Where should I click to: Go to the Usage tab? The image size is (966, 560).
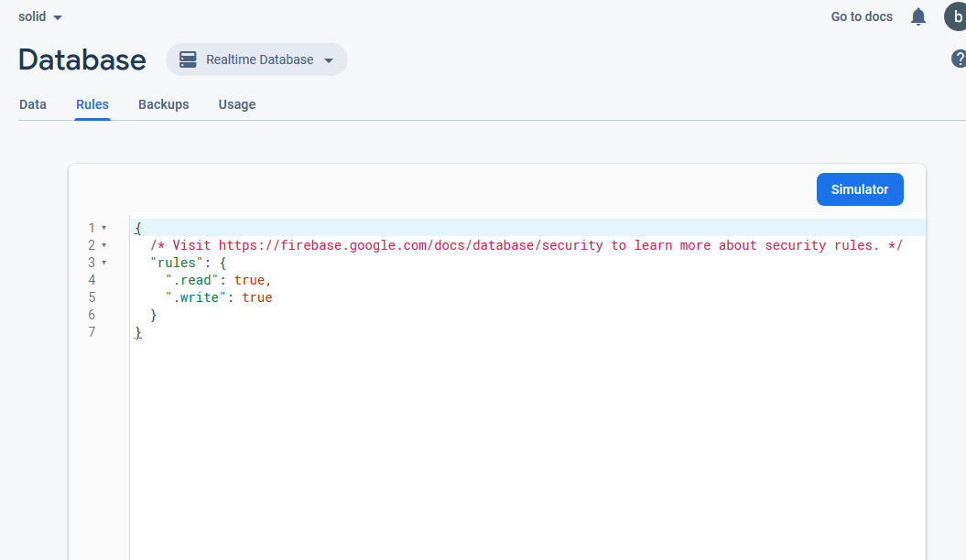pos(236,104)
